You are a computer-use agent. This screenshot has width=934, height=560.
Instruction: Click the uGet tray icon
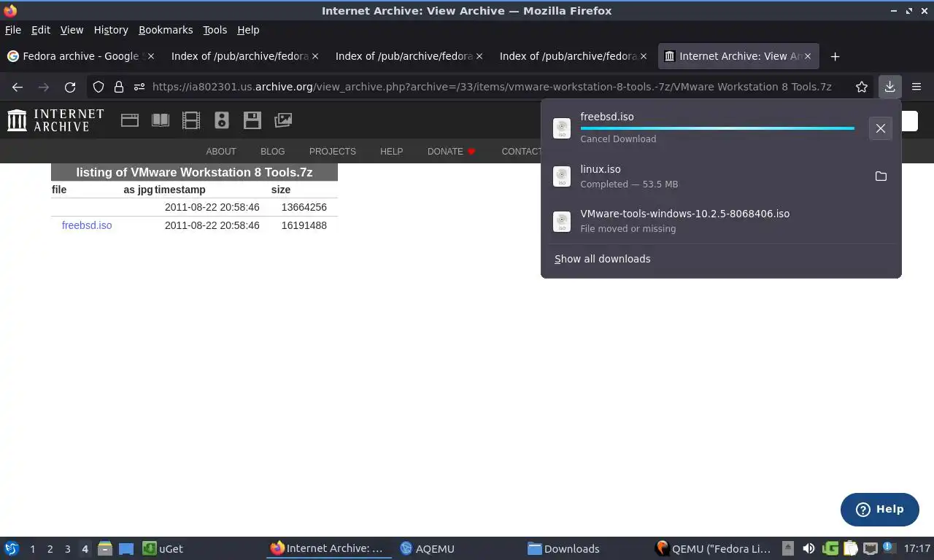(x=830, y=548)
